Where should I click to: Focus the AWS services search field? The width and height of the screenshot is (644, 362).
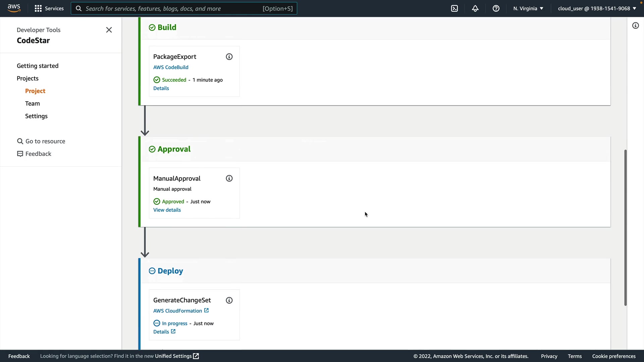coord(173,8)
